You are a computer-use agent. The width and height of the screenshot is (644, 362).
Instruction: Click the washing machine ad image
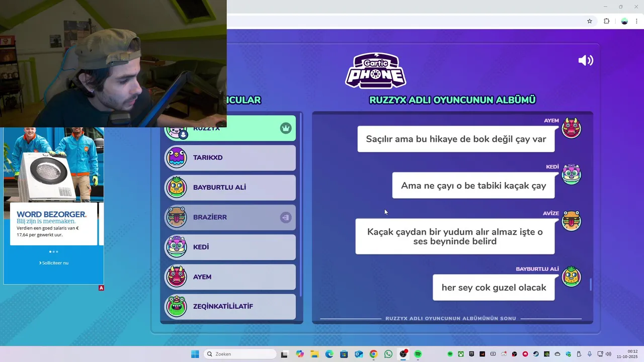click(53, 164)
